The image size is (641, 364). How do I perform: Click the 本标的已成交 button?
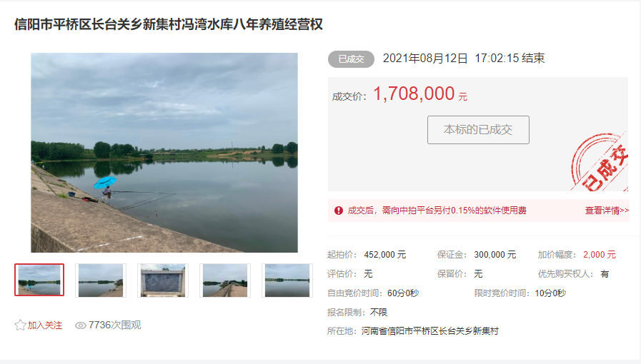click(x=478, y=130)
